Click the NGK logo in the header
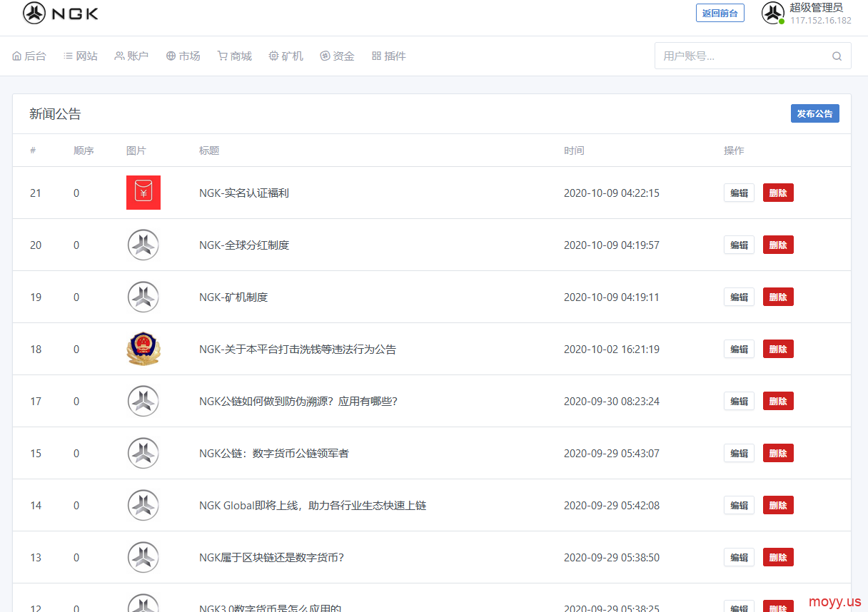868x612 pixels. tap(61, 13)
